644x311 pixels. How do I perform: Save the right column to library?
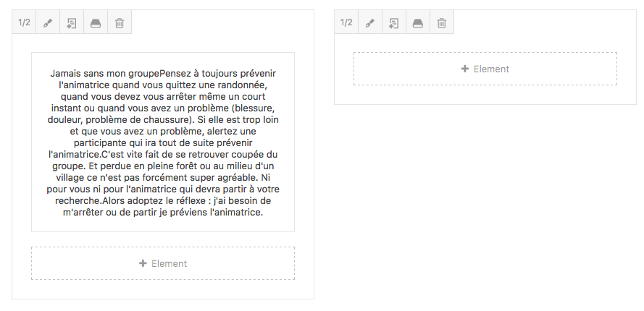tap(418, 22)
